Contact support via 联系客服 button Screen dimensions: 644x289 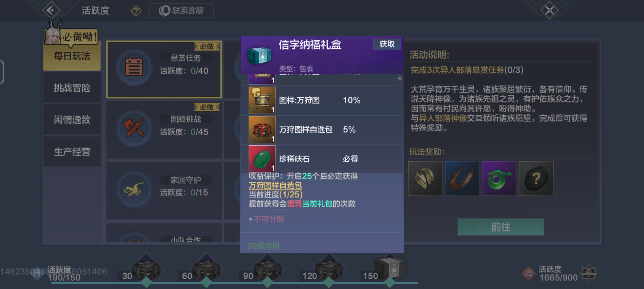[x=181, y=11]
